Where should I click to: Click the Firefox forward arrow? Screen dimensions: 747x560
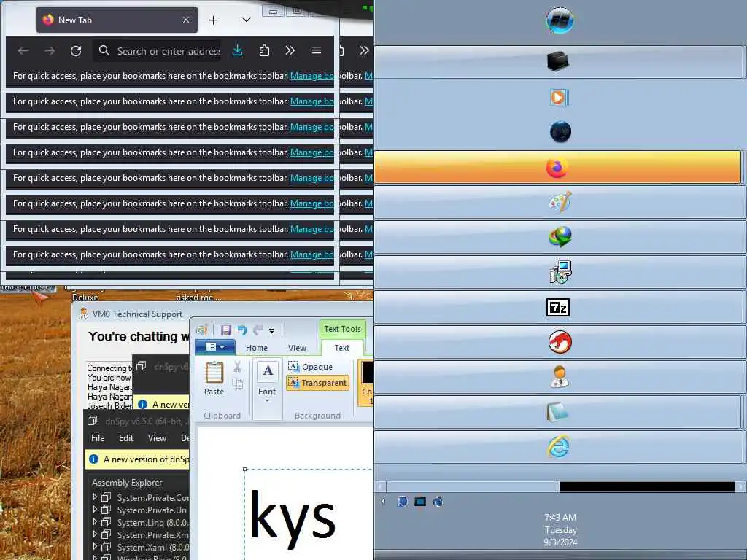pos(50,50)
